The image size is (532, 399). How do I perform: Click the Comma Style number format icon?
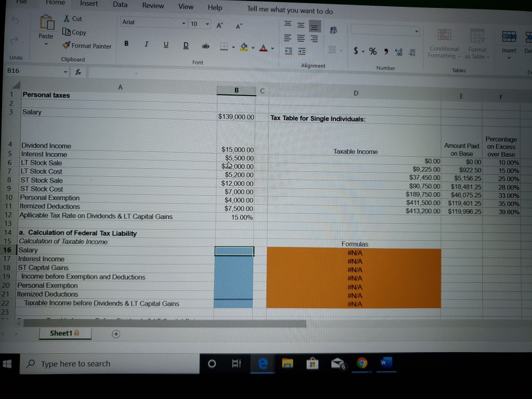point(386,52)
